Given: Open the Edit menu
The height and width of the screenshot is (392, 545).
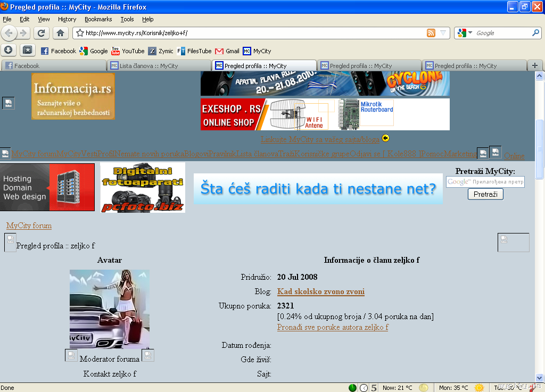Looking at the screenshot, I should tap(24, 19).
